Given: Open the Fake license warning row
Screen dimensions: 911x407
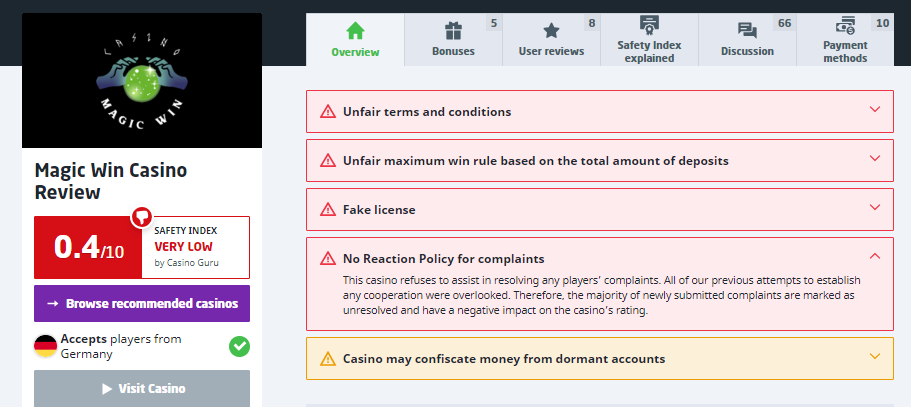Looking at the screenshot, I should [599, 210].
